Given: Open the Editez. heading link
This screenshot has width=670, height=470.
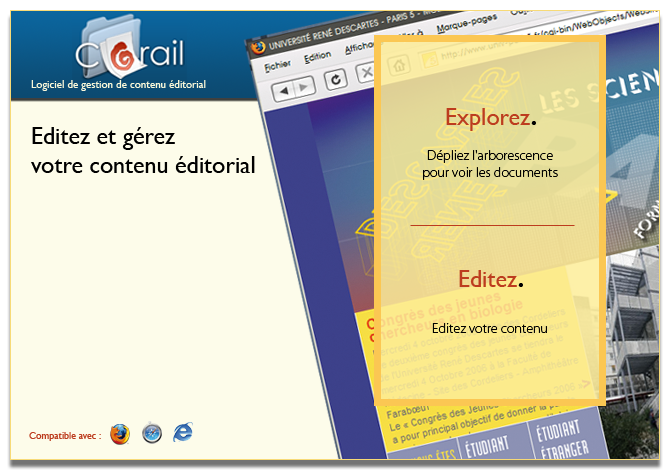Looking at the screenshot, I should coord(491,279).
